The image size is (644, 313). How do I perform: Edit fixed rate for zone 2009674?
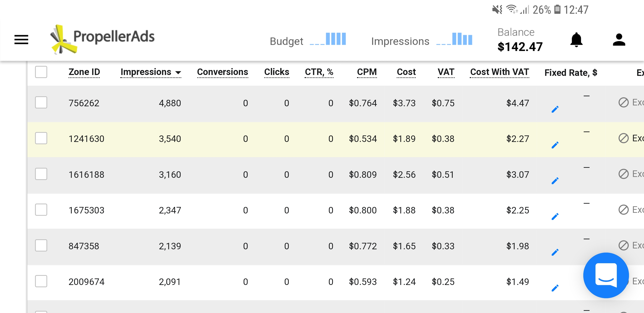tap(555, 288)
